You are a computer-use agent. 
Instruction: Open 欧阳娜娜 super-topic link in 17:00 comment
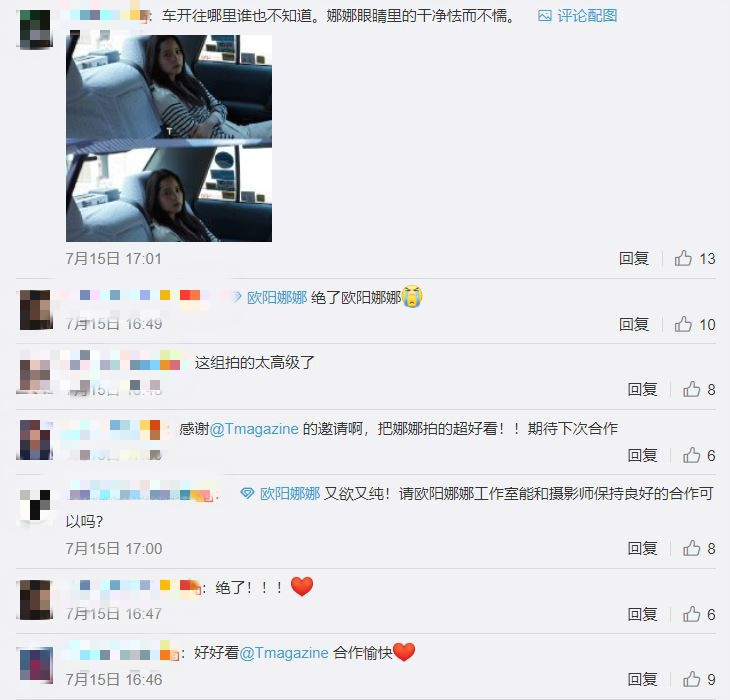290,493
